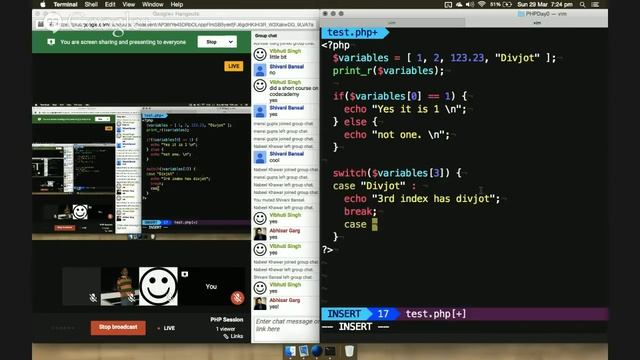Click Shivani Bansal's avatar beside 'no' message

[260, 70]
